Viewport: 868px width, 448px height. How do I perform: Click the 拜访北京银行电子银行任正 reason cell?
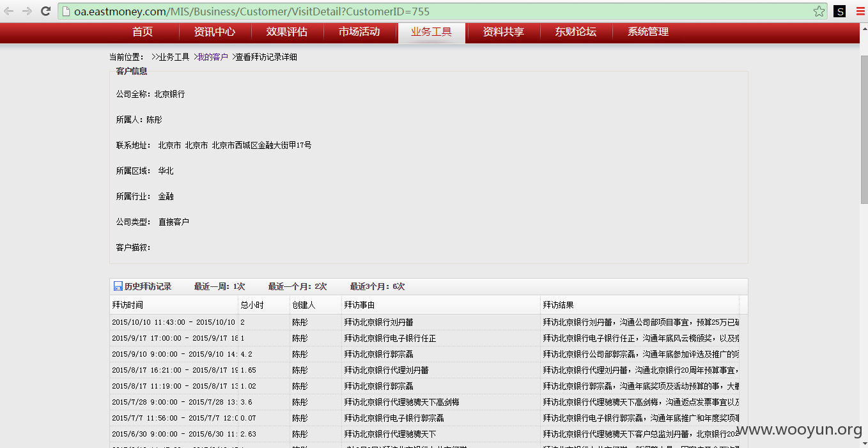point(441,338)
